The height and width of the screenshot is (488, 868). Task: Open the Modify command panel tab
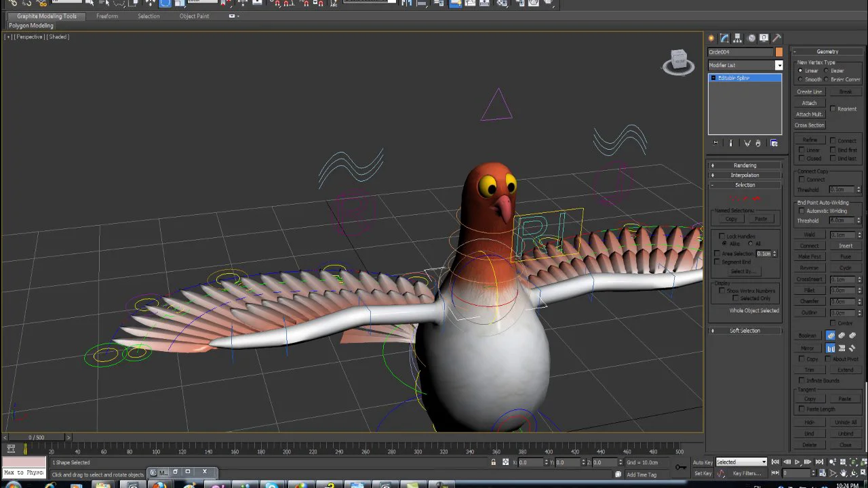(x=724, y=38)
